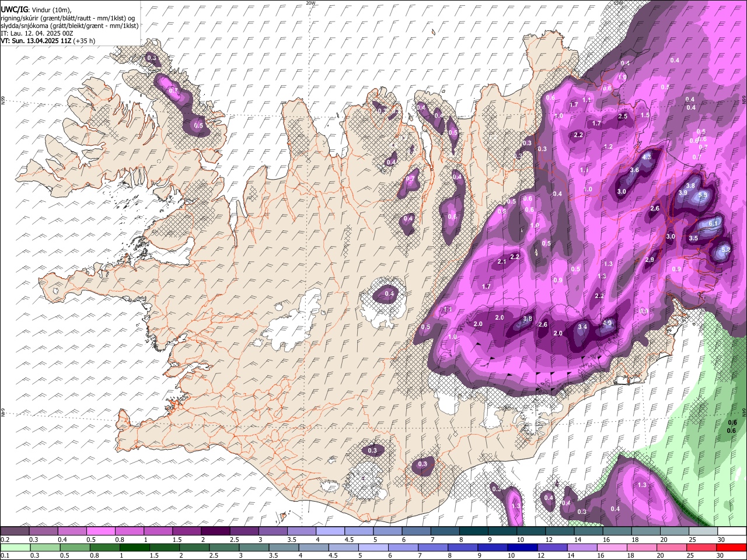Click the "slydda/snjókoma" description line in the header
The image size is (747, 560).
click(69, 26)
